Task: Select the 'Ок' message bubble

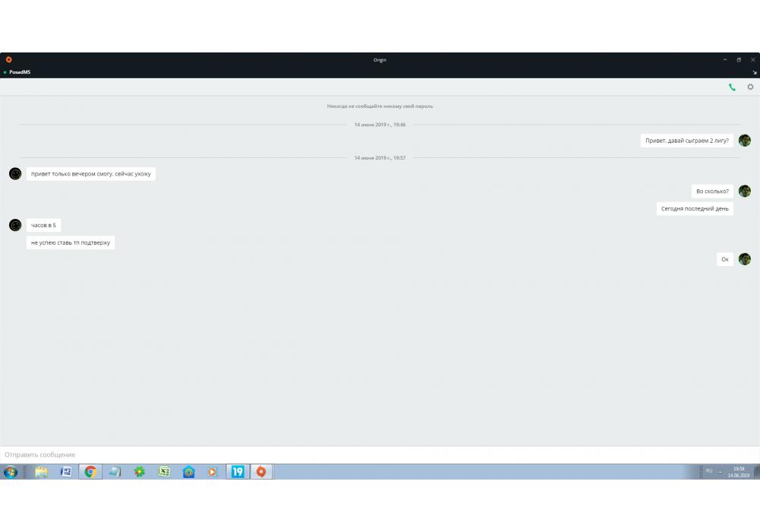Action: pyautogui.click(x=725, y=259)
